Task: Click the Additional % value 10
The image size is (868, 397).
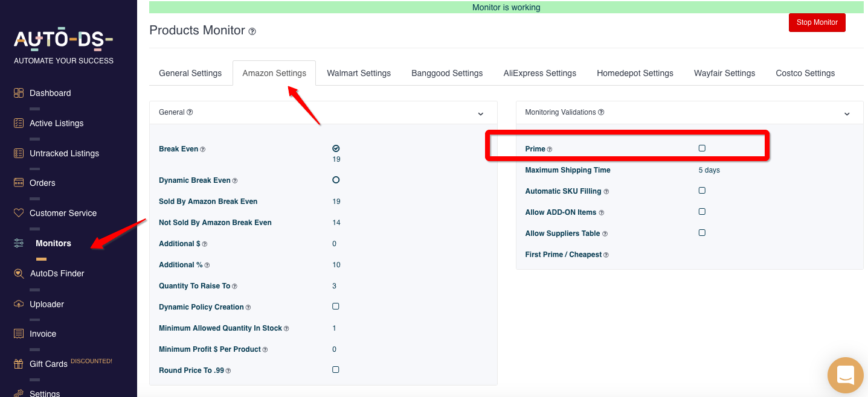Action: pos(336,265)
